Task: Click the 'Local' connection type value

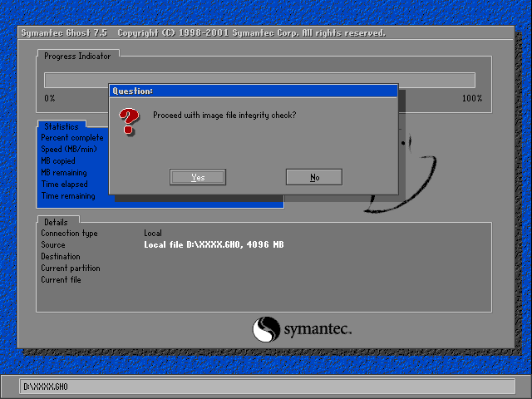Action: pyautogui.click(x=153, y=233)
